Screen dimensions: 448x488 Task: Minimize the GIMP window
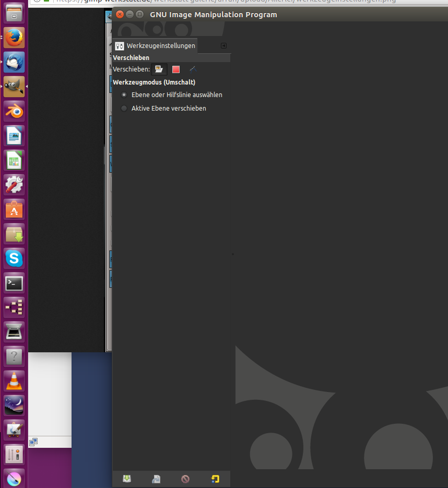(130, 14)
